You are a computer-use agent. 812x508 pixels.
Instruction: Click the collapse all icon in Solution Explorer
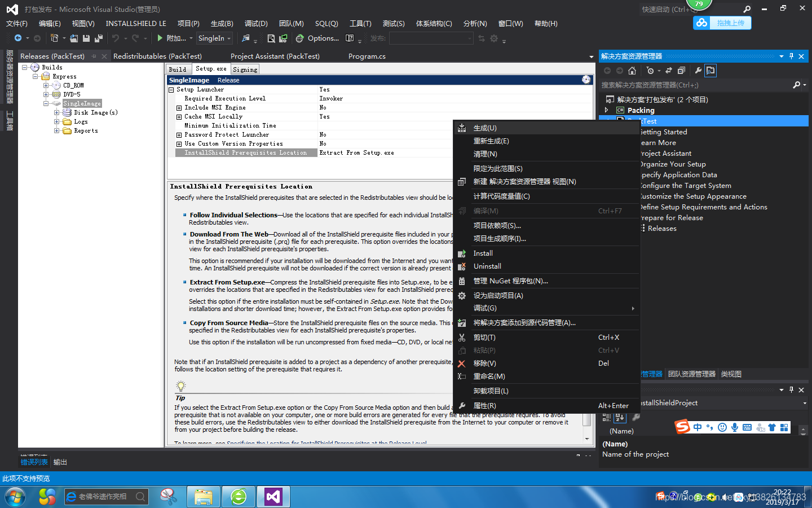coord(681,71)
